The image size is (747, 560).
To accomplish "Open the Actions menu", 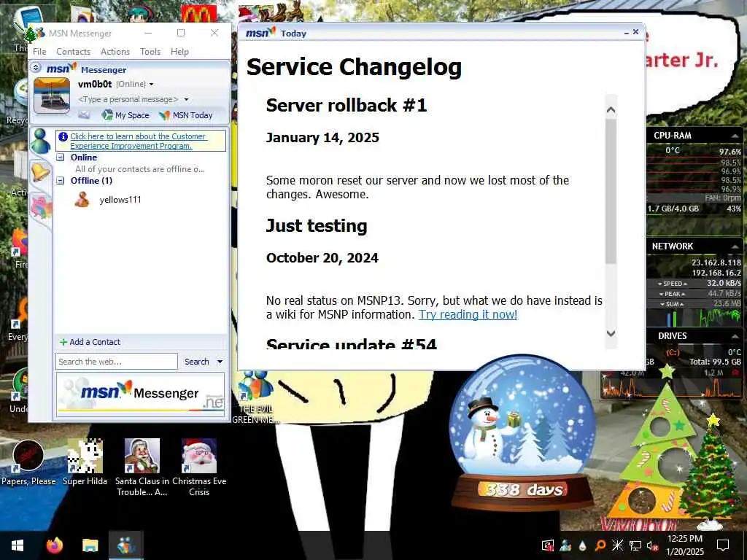I will click(x=115, y=52).
